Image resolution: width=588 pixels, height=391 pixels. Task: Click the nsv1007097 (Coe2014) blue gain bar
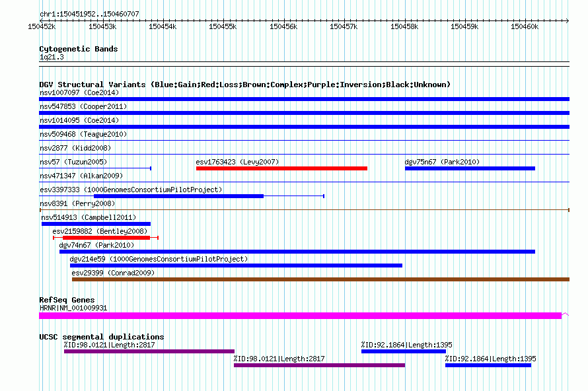coord(304,99)
